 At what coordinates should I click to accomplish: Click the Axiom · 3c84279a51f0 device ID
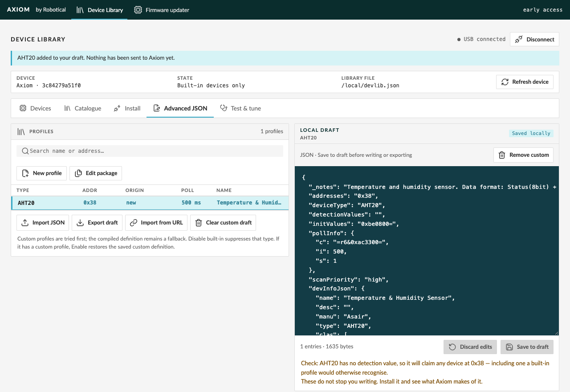pos(49,85)
